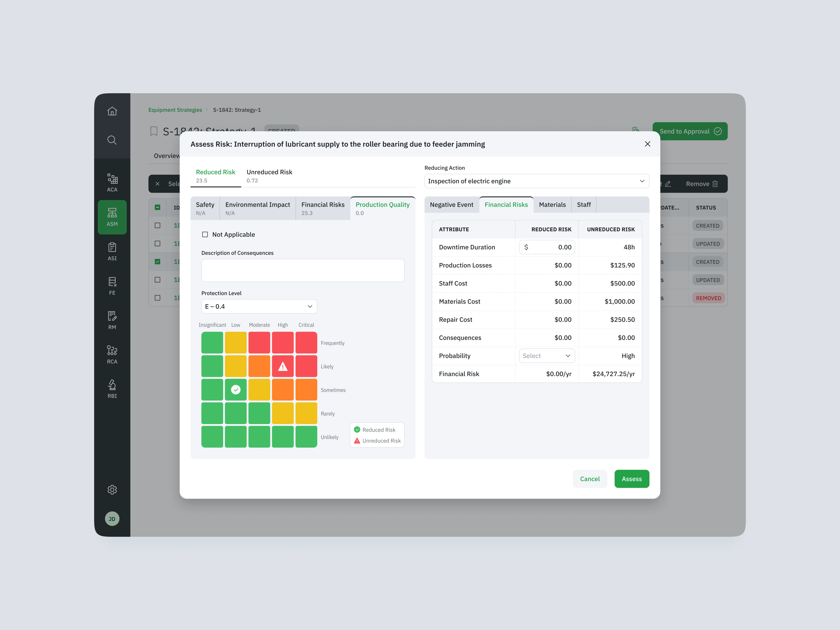Uncheck the checked table row checkbox
840x630 pixels.
tap(158, 262)
